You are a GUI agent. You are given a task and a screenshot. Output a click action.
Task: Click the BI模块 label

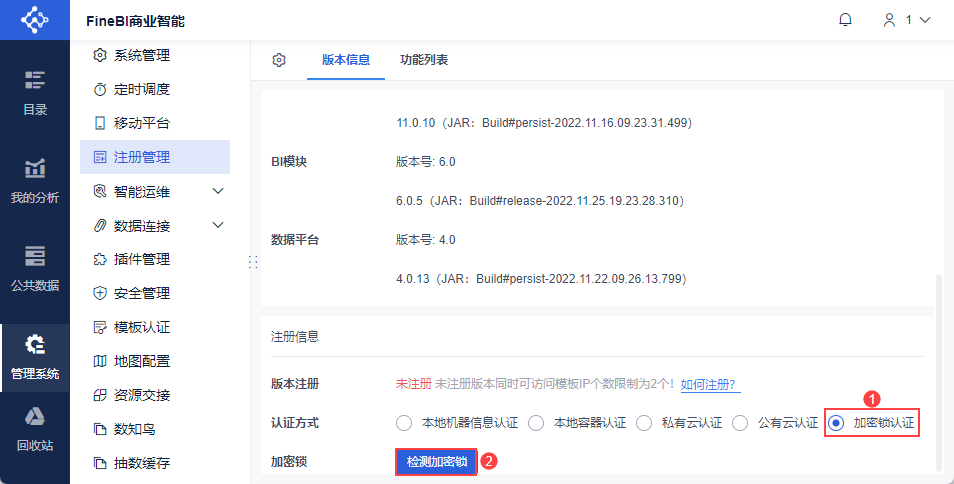(x=289, y=162)
